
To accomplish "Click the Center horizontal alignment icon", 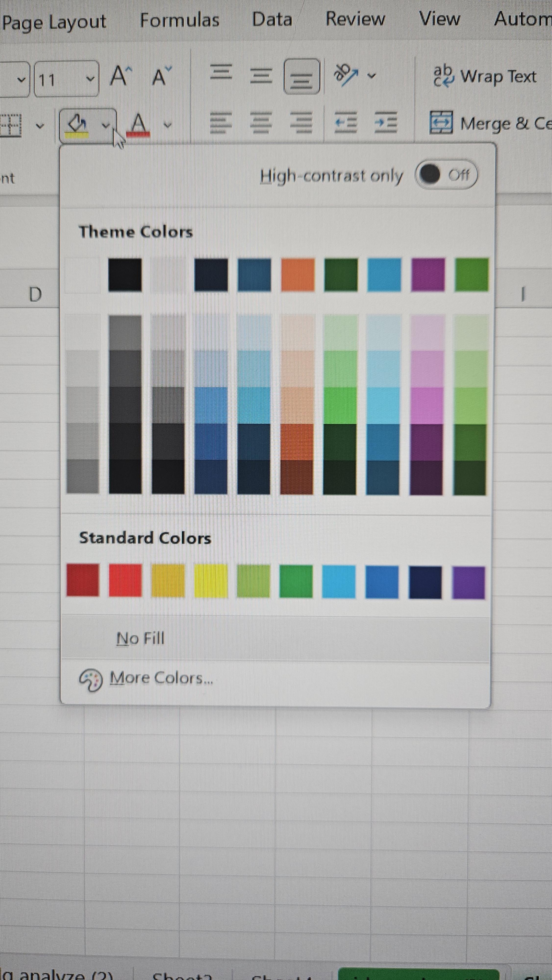I will (x=261, y=123).
